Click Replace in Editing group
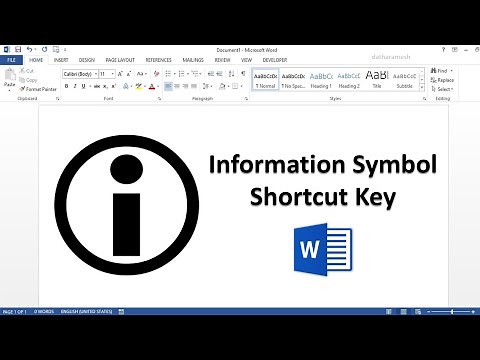Viewport: 480px width, 360px height. click(x=442, y=80)
